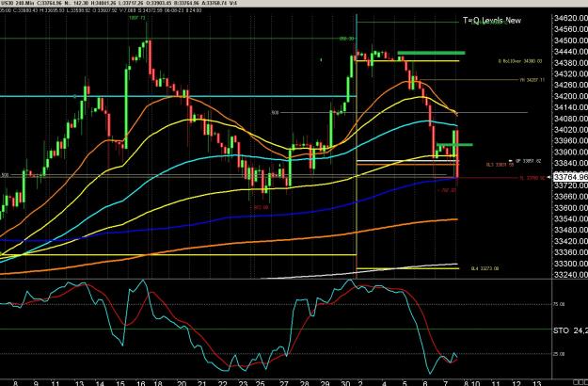
Task: Click date label 16 on time axis
Action: (140, 383)
